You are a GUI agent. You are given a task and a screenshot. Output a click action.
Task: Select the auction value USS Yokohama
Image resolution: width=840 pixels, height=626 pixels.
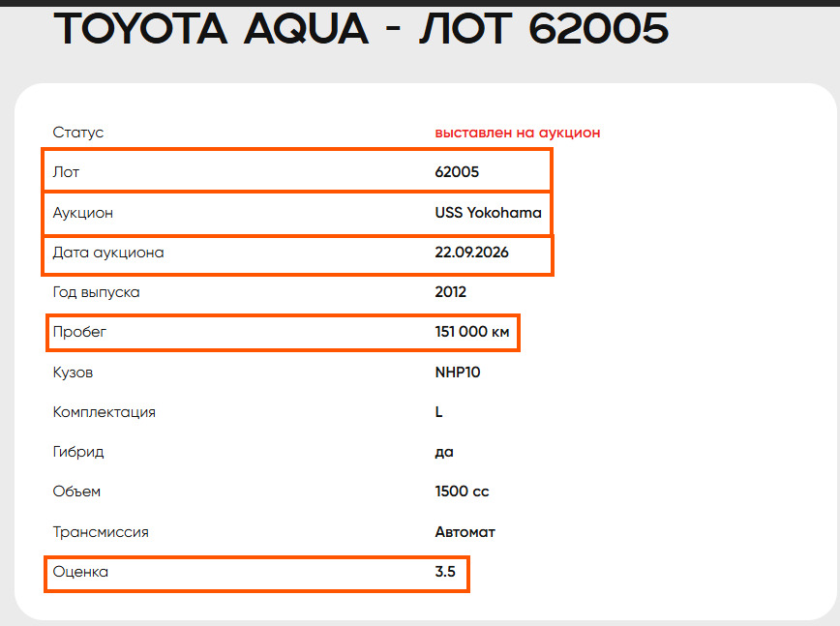pyautogui.click(x=488, y=213)
